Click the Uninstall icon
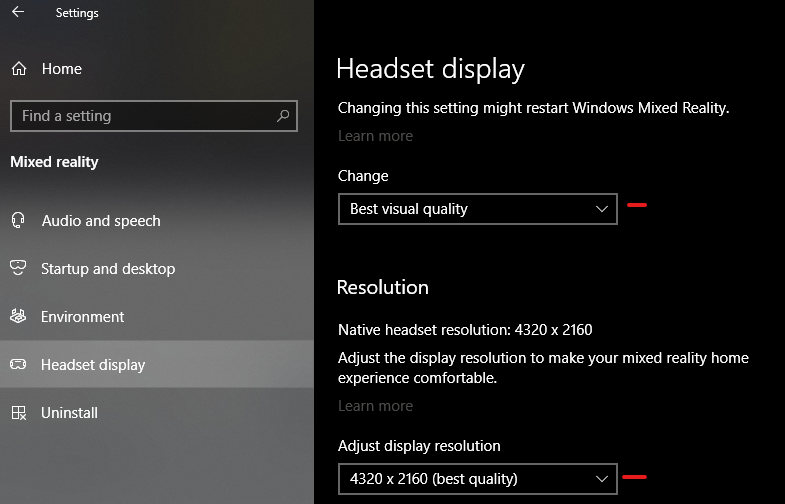The image size is (785, 504). (x=19, y=412)
